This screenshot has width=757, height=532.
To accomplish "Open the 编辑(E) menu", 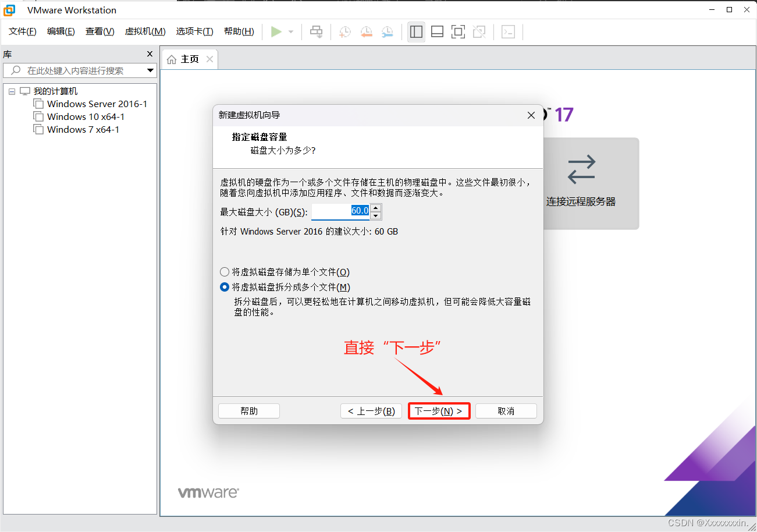I will (x=61, y=31).
